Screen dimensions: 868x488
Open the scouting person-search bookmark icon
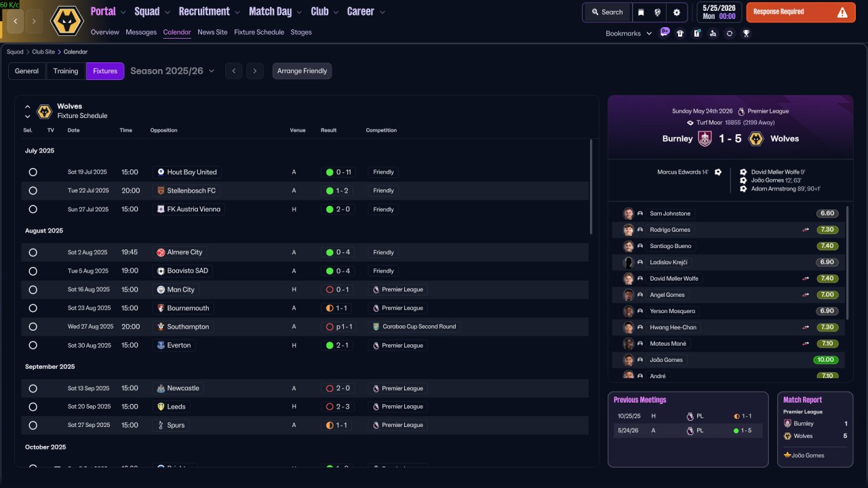[713, 33]
